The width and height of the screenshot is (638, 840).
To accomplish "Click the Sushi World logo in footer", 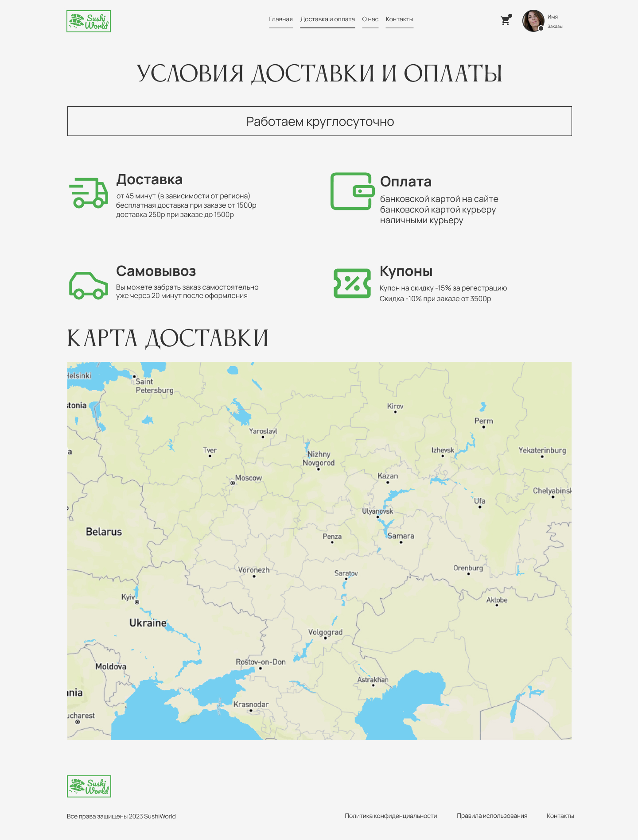I will pyautogui.click(x=89, y=786).
